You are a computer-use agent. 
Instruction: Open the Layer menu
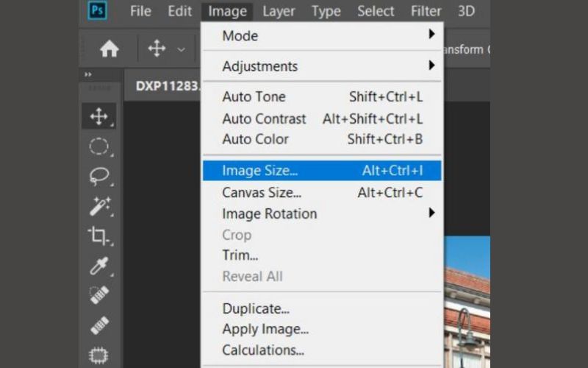(279, 11)
